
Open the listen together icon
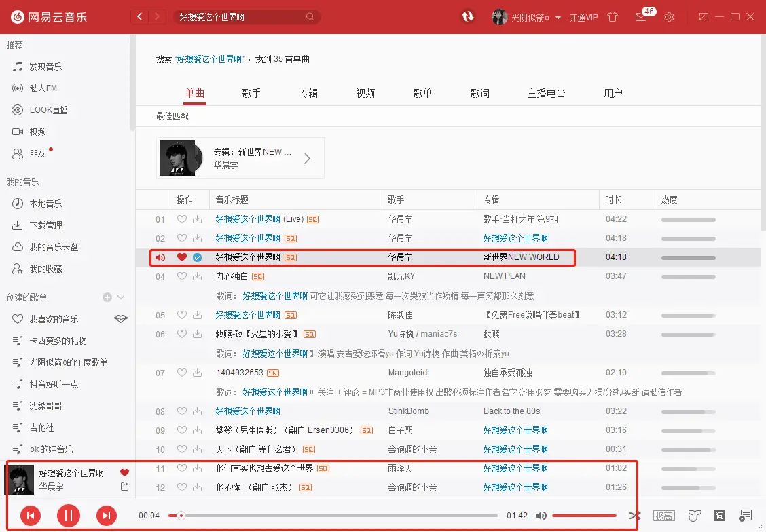(x=694, y=516)
